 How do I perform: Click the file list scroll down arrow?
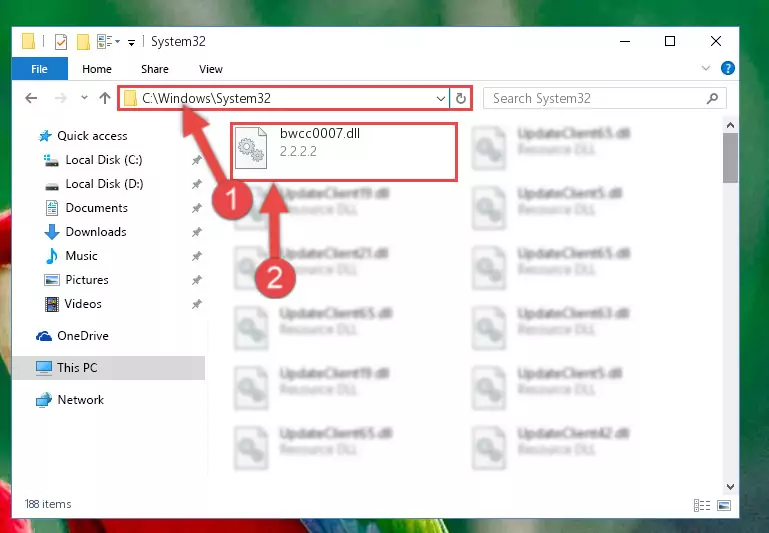tap(730, 486)
